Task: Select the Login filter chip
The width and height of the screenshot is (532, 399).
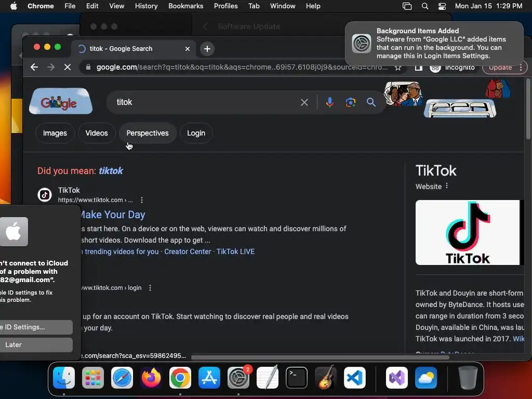Action: coord(196,133)
